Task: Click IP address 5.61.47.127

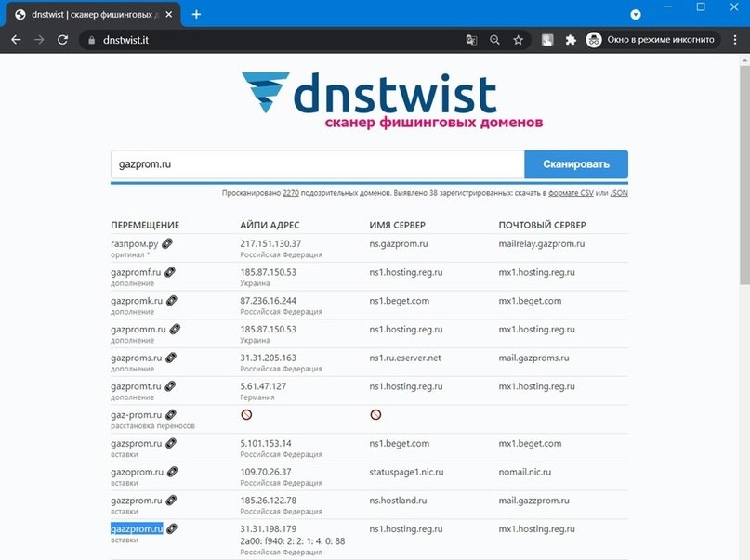Action: click(x=263, y=386)
